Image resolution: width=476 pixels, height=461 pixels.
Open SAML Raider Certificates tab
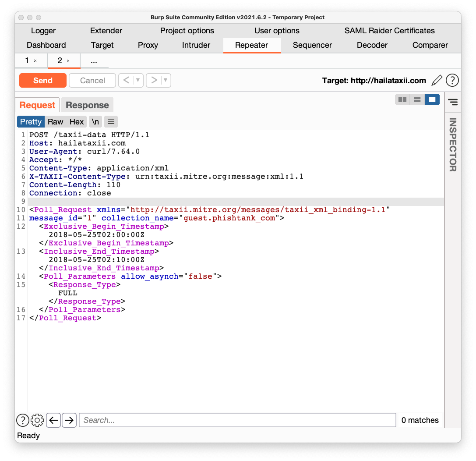pyautogui.click(x=389, y=31)
